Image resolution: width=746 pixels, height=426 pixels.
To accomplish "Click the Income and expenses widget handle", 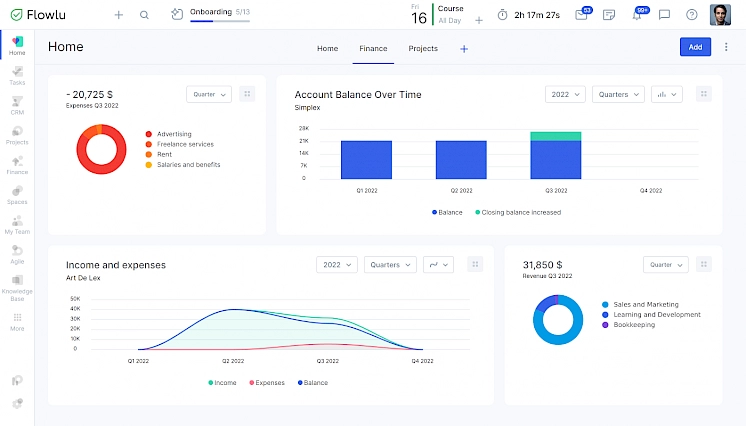I will point(475,264).
